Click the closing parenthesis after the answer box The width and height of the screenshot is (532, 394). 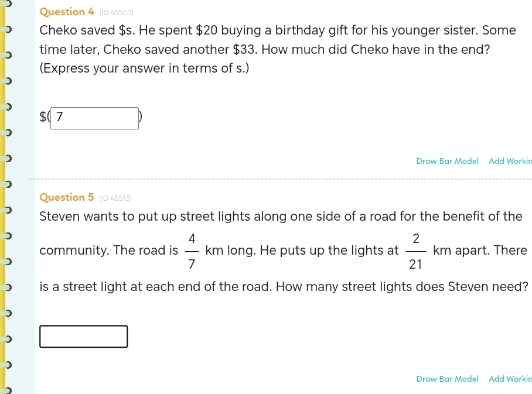pyautogui.click(x=141, y=118)
